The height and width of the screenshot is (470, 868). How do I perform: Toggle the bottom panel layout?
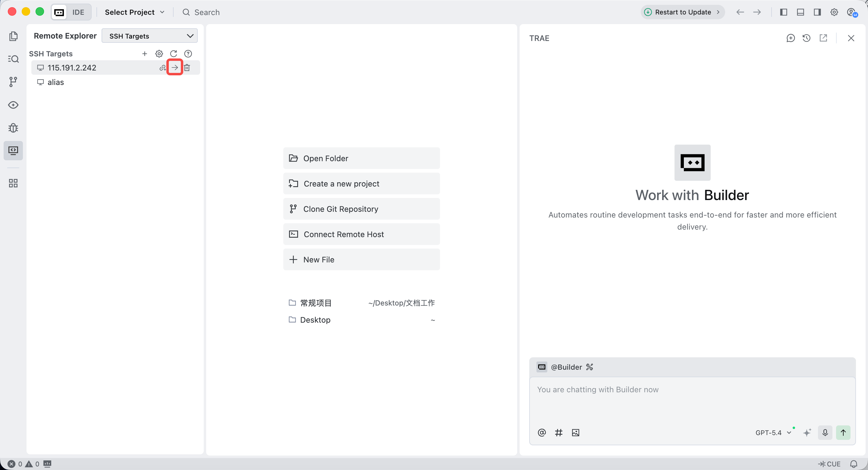coord(800,12)
